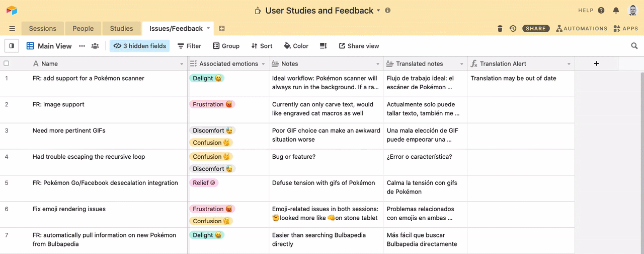Viewport: 644px width, 254px height.
Task: Open the user profile avatar
Action: 632,10
